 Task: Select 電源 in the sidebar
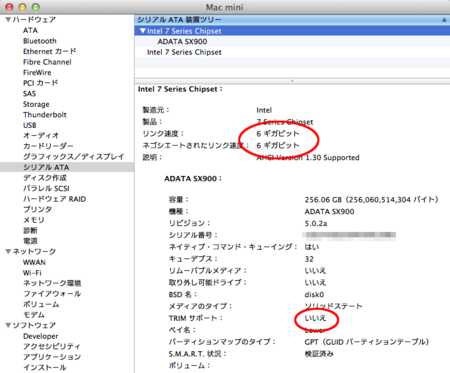[30, 241]
